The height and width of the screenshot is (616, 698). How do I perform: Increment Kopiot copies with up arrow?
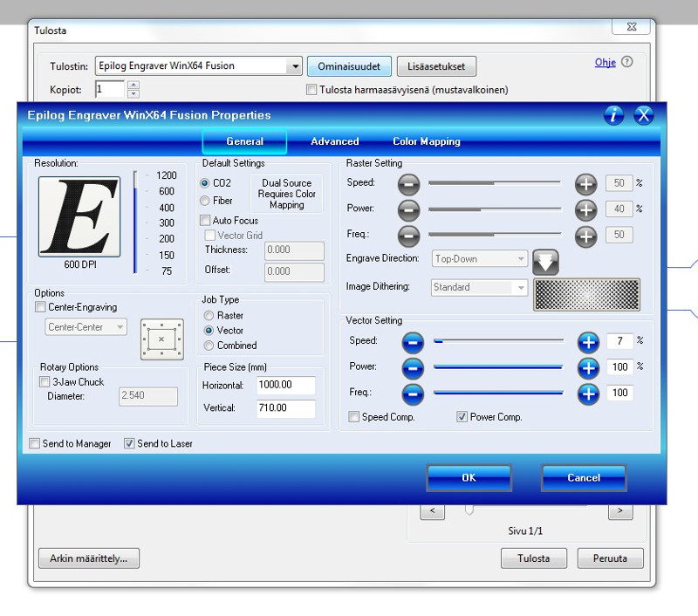tap(133, 85)
